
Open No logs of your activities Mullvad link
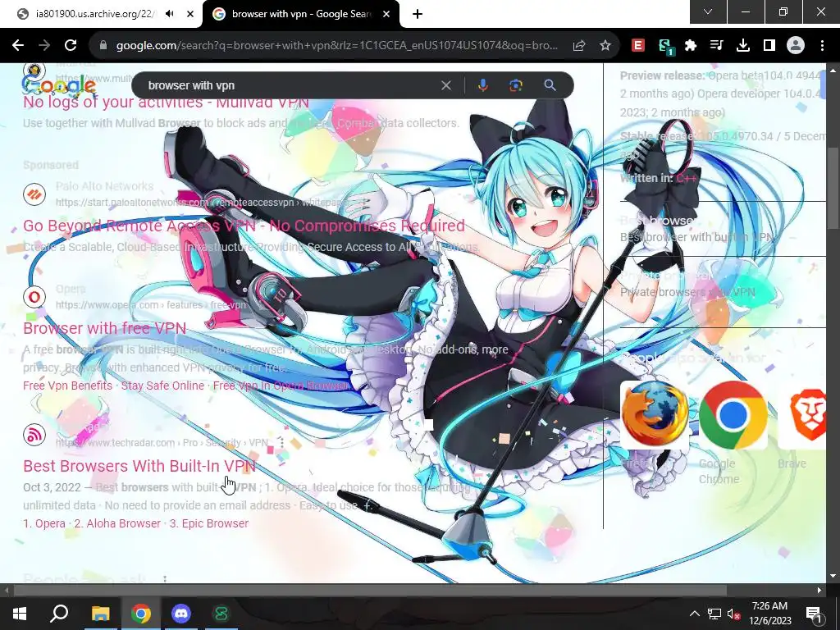166,102
